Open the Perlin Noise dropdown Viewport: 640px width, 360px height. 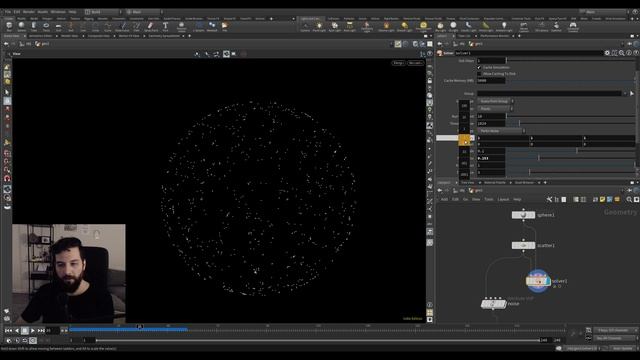pyautogui.click(x=502, y=131)
